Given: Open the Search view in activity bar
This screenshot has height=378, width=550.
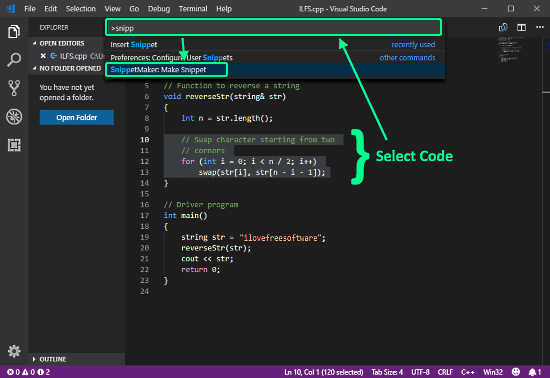Looking at the screenshot, I should [x=14, y=60].
